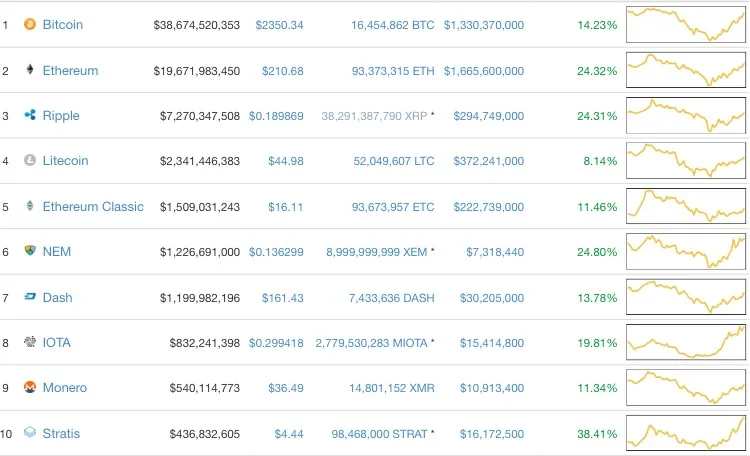Click Bitcoin market cap $38,674,520,353

click(x=197, y=25)
